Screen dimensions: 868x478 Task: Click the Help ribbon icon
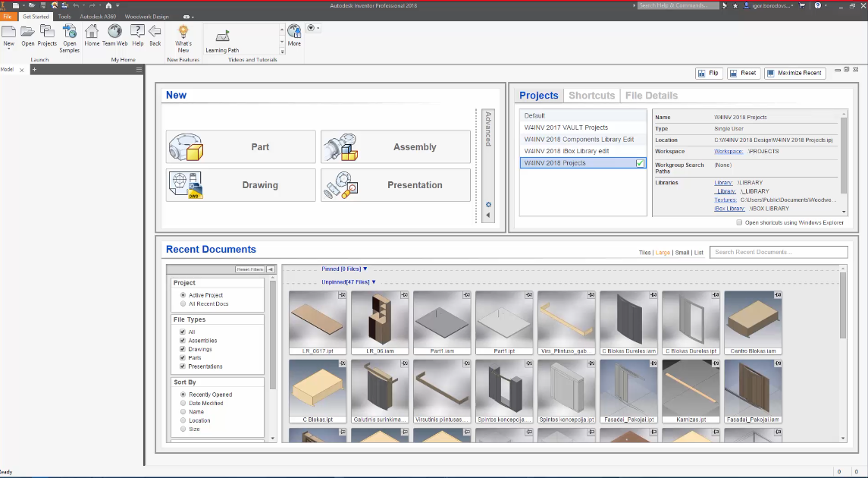click(x=137, y=32)
